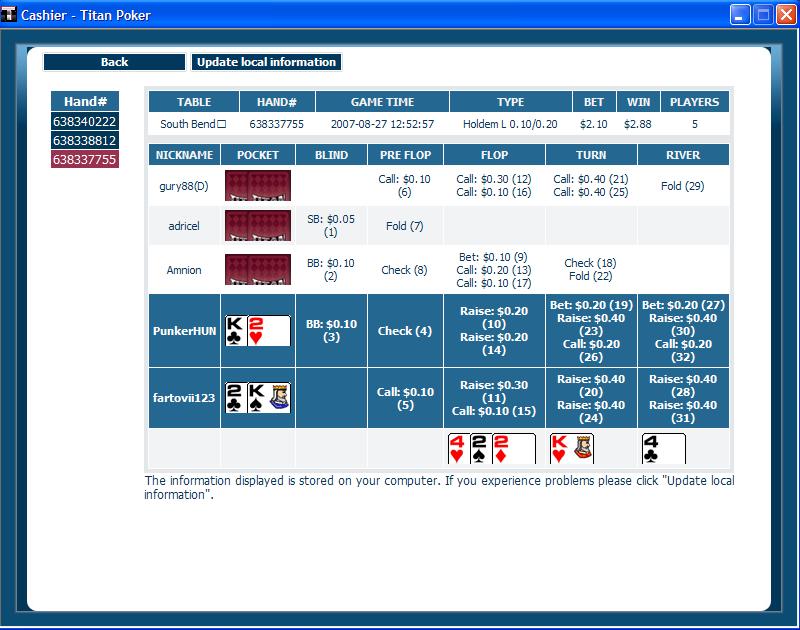Open hand 638338812 in the list
The image size is (800, 630).
[x=85, y=141]
